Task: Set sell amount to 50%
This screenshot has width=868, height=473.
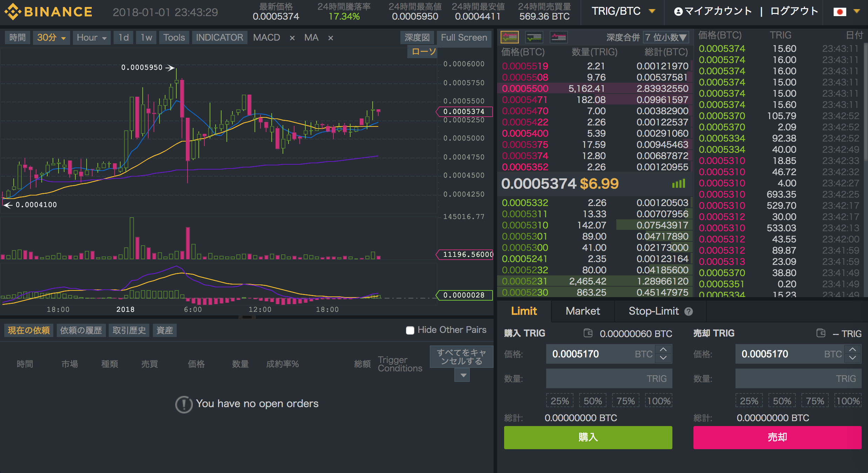Action: (782, 401)
